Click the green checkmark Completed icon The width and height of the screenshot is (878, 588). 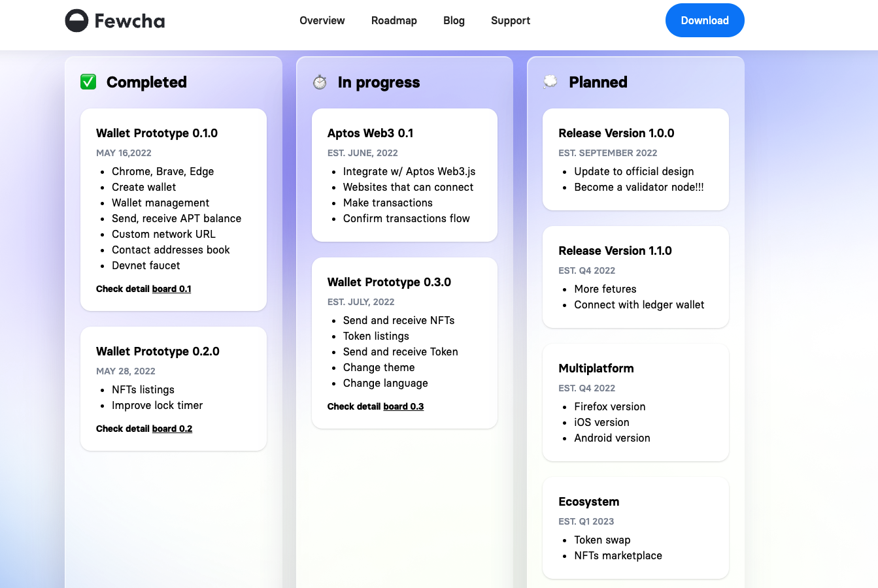click(x=88, y=82)
